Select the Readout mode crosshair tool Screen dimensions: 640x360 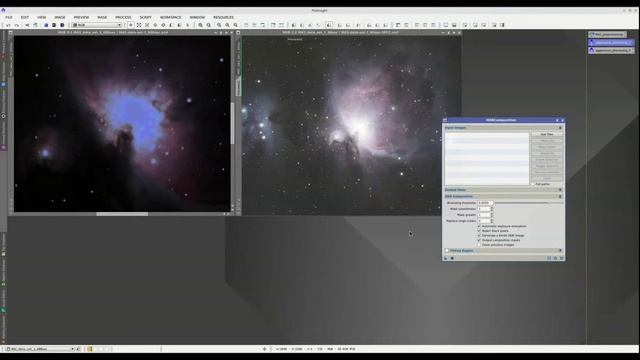(131, 25)
